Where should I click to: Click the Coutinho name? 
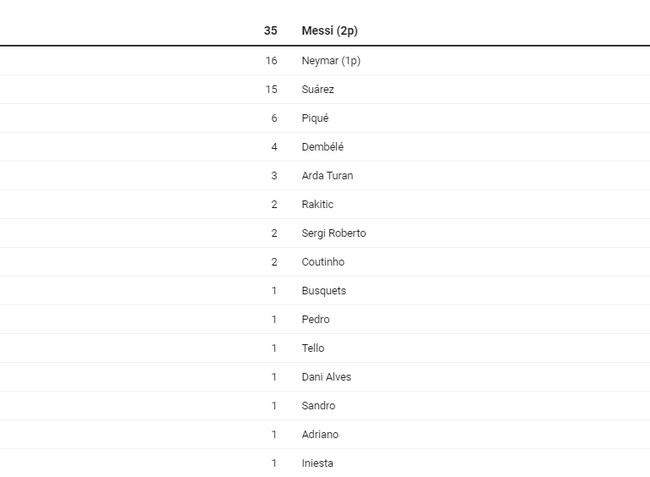pyautogui.click(x=322, y=262)
